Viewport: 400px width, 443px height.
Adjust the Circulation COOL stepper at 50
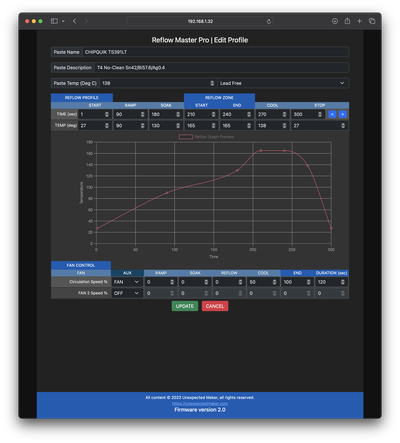coord(274,282)
